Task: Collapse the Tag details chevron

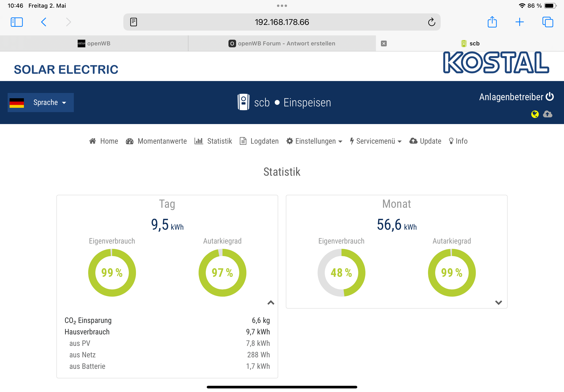Action: [x=271, y=303]
